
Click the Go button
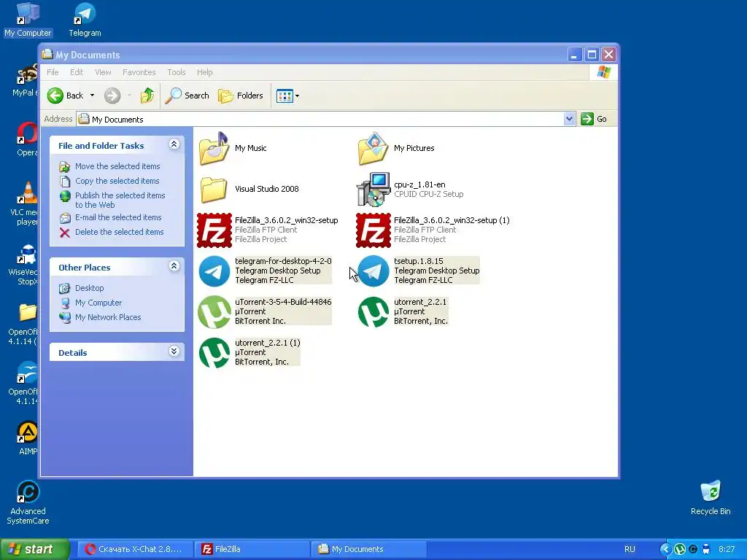click(594, 119)
